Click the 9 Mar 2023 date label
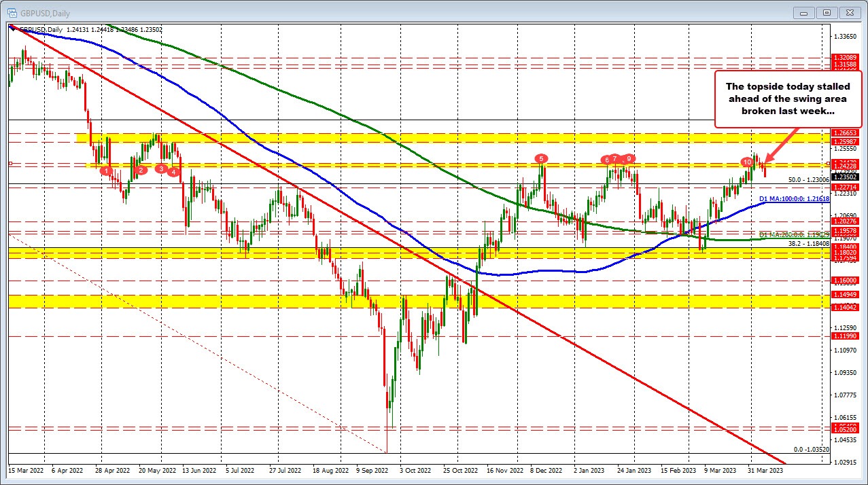868x485 pixels. [x=720, y=469]
